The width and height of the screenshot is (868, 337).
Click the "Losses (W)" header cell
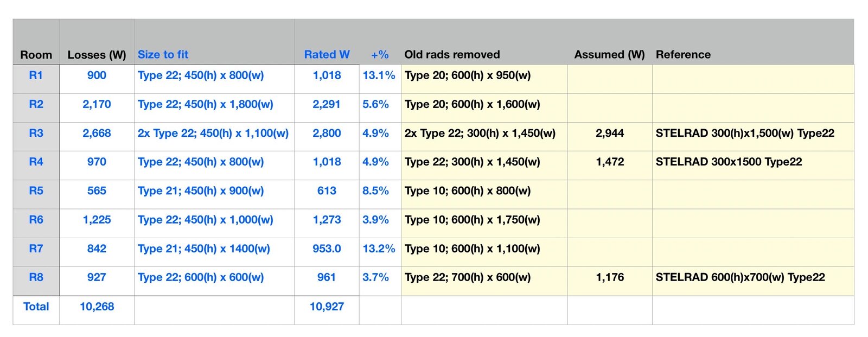[x=97, y=55]
